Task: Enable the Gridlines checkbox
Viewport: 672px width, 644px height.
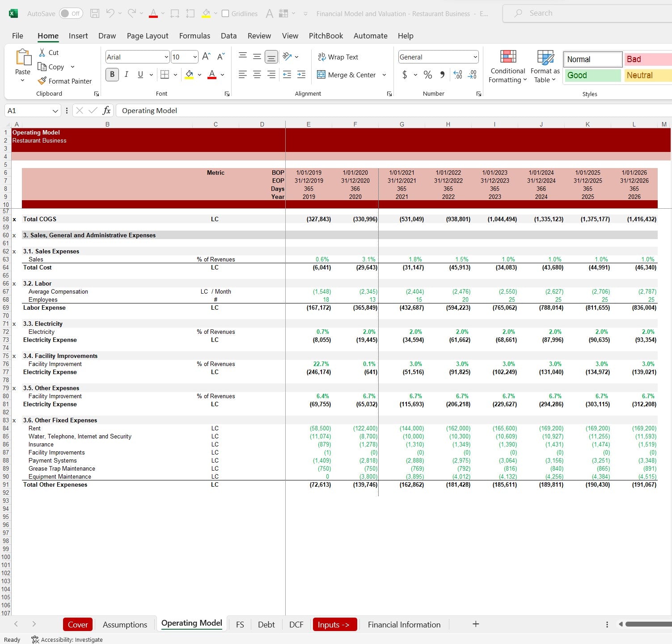Action: pyautogui.click(x=226, y=13)
